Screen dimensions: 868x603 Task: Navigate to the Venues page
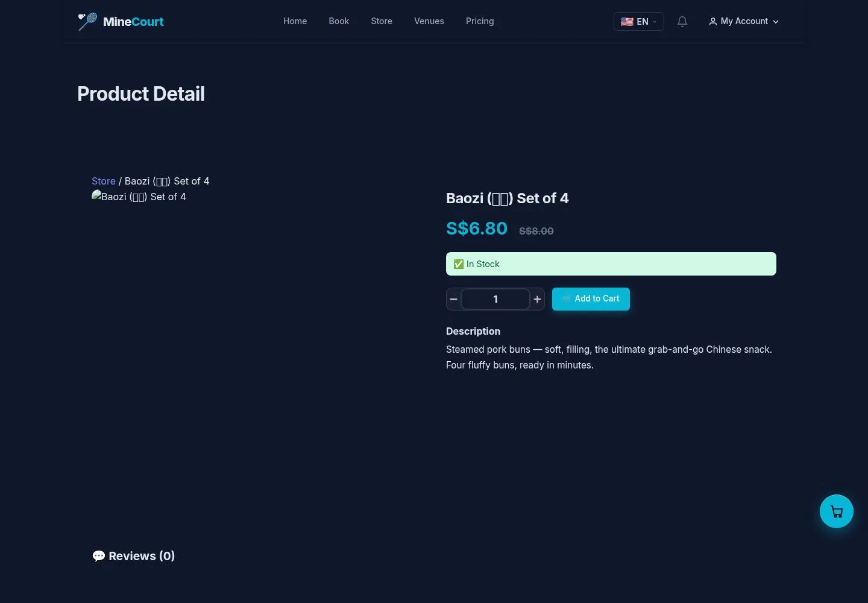point(429,21)
